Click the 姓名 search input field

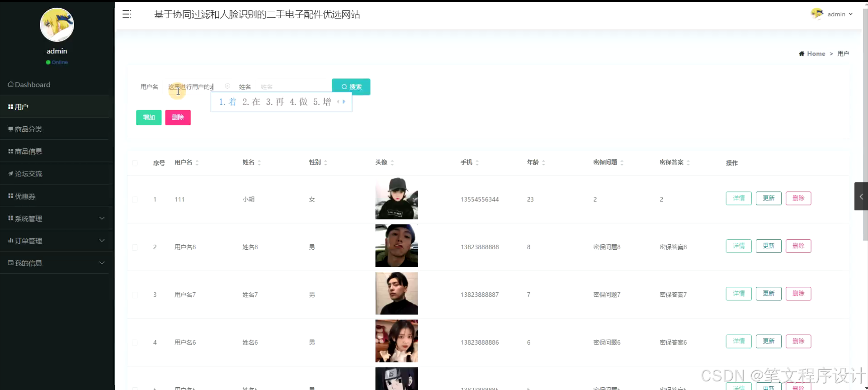pos(292,87)
